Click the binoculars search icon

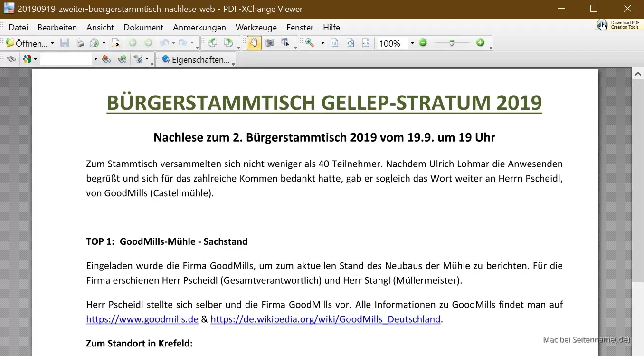[x=11, y=59]
